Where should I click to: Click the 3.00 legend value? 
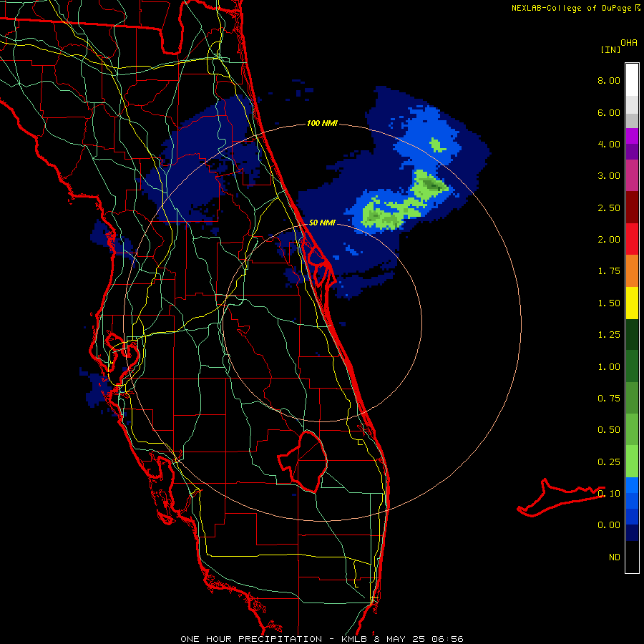coord(609,176)
